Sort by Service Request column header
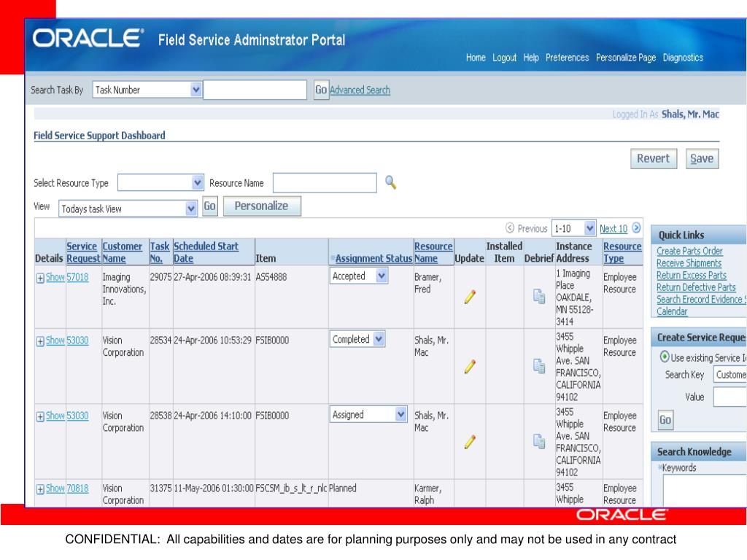Viewport: 747px width, 560px height. point(82,252)
